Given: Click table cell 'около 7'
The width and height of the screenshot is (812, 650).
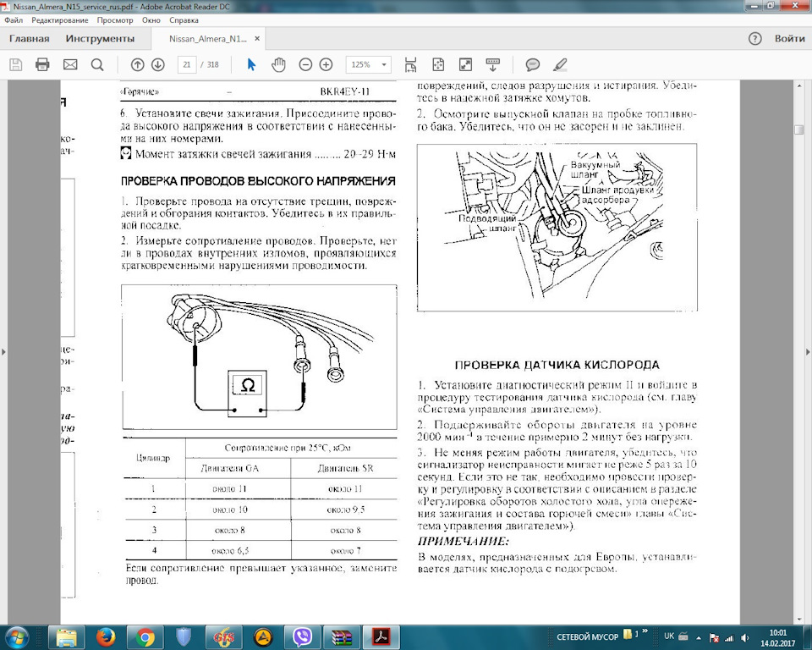Looking at the screenshot, I should pyautogui.click(x=345, y=550).
